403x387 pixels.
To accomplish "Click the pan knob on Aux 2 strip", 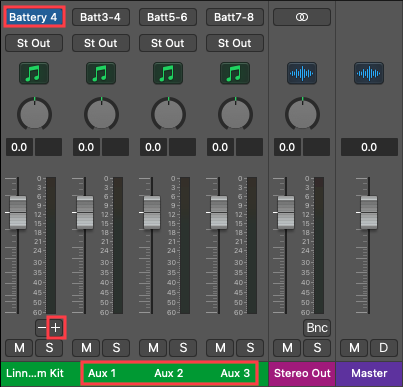I will point(168,114).
